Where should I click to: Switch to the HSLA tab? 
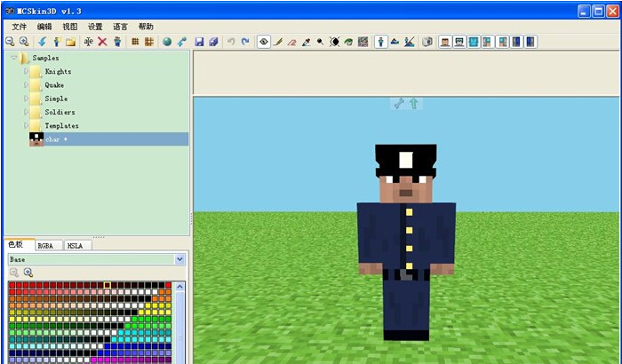pyautogui.click(x=77, y=245)
